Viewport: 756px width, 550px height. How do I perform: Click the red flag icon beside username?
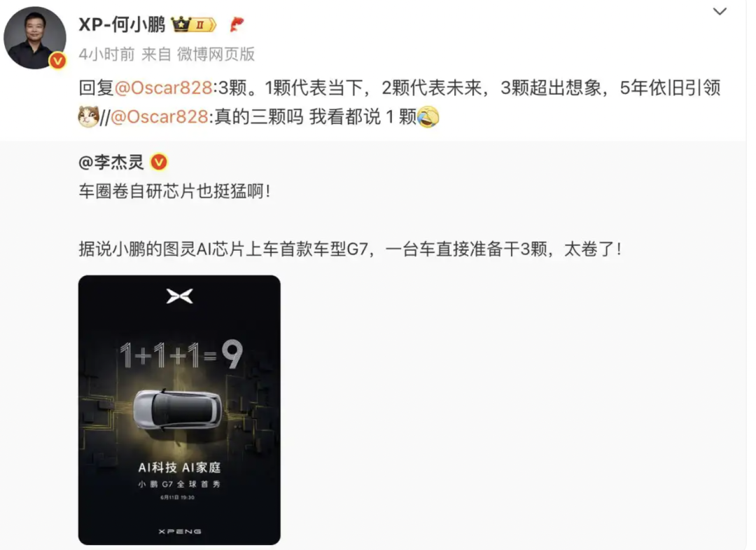click(x=237, y=24)
